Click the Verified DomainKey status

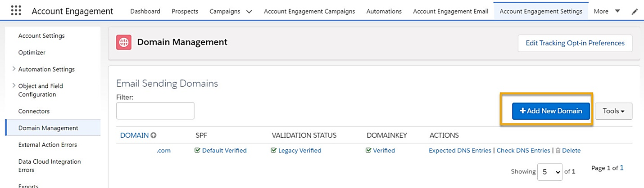click(384, 151)
